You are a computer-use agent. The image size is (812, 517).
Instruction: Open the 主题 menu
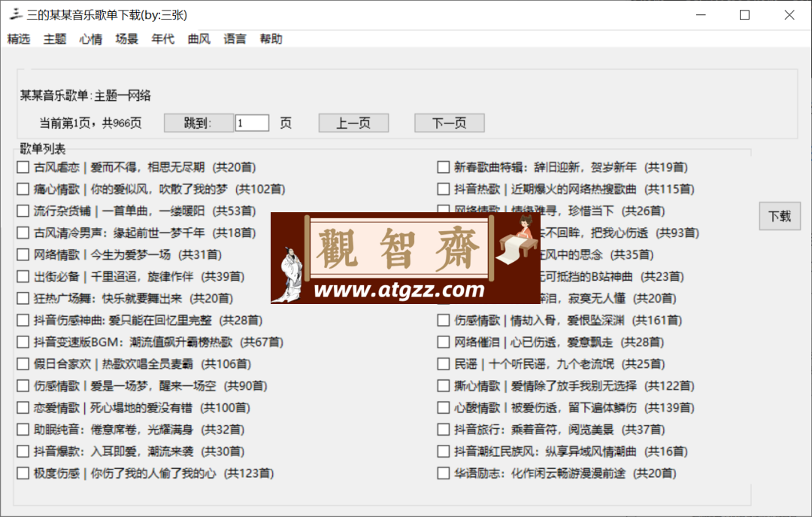click(55, 39)
